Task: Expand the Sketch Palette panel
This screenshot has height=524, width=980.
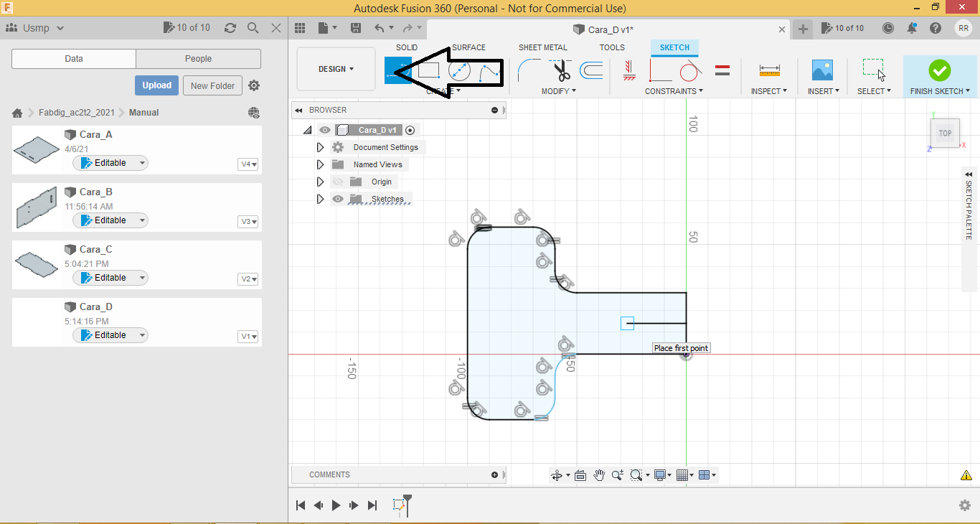Action: click(x=969, y=174)
